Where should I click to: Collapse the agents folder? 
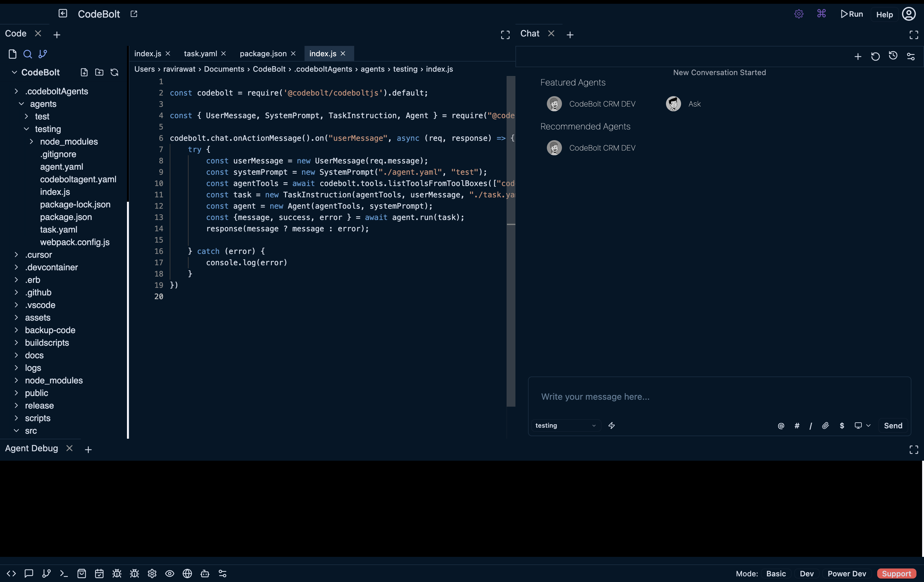pyautogui.click(x=21, y=104)
